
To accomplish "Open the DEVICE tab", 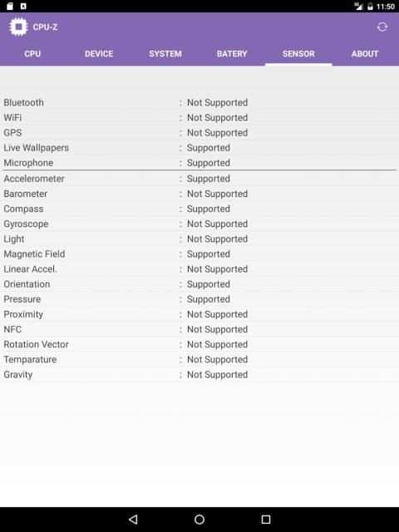I will 99,53.
